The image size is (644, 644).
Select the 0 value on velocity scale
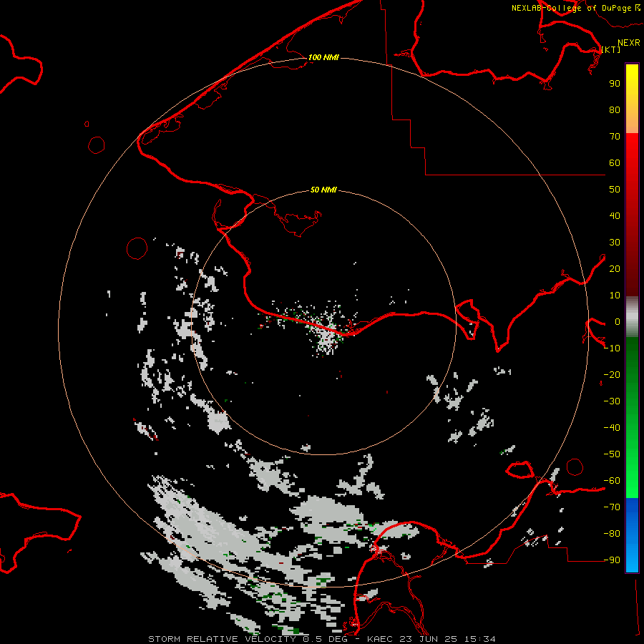618,321
